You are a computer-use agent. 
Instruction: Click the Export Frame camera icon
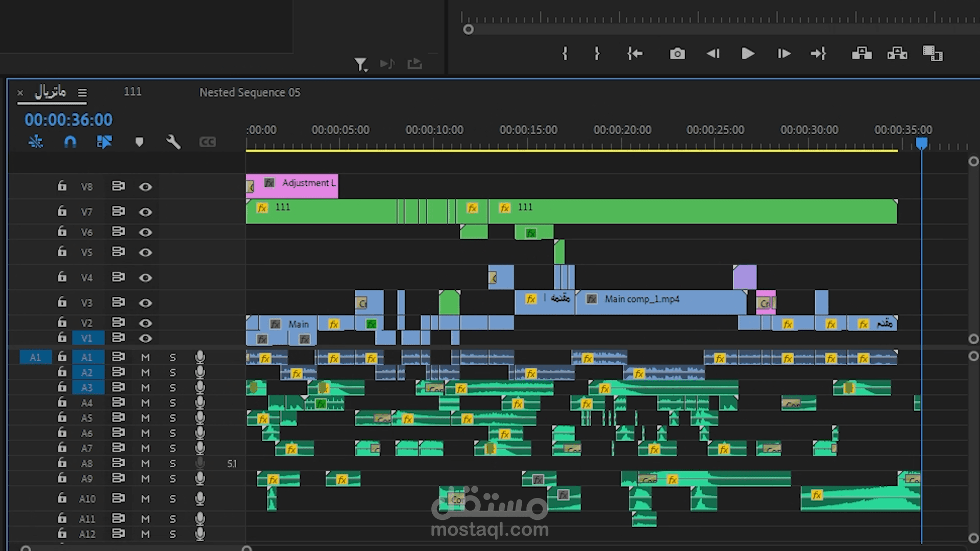pos(677,54)
